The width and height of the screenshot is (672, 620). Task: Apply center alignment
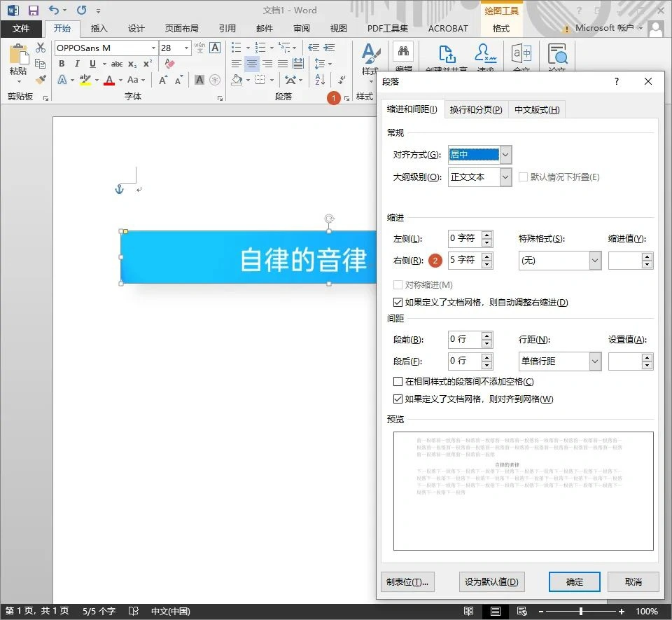[252, 64]
